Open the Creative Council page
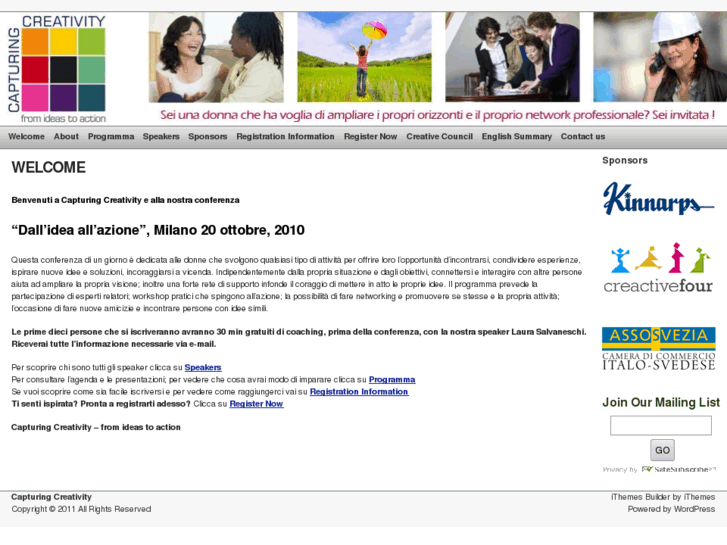The width and height of the screenshot is (727, 545). (x=440, y=137)
